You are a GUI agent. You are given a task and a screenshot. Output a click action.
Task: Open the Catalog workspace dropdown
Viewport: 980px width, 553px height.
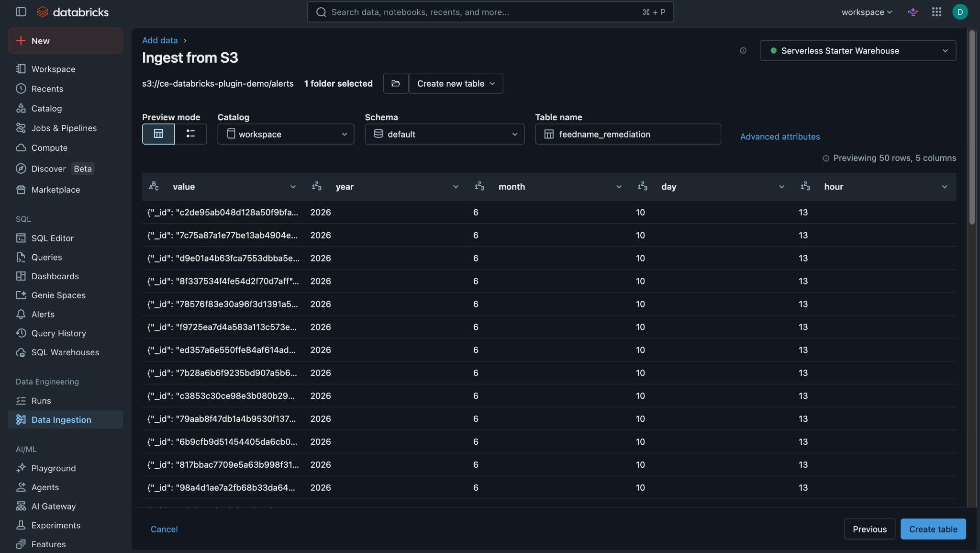click(286, 134)
